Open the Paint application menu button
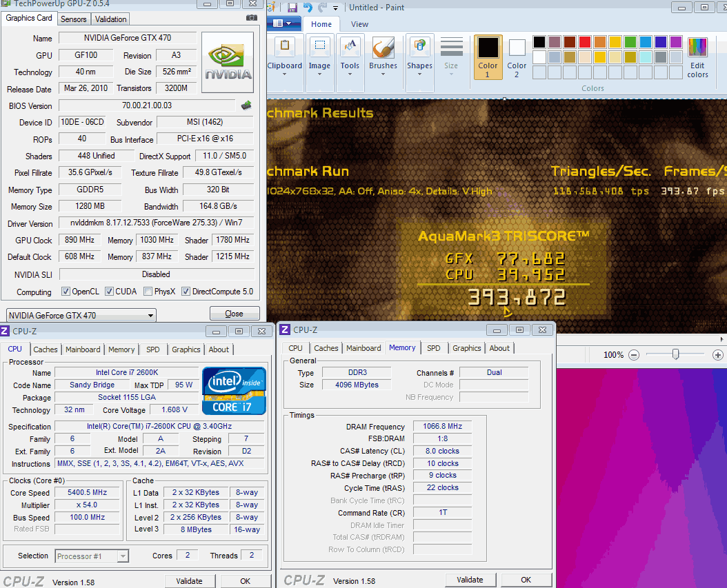 pos(282,23)
